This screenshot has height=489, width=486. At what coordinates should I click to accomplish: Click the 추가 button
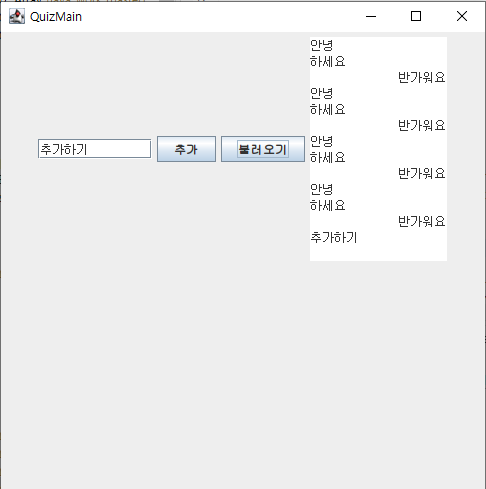(186, 149)
